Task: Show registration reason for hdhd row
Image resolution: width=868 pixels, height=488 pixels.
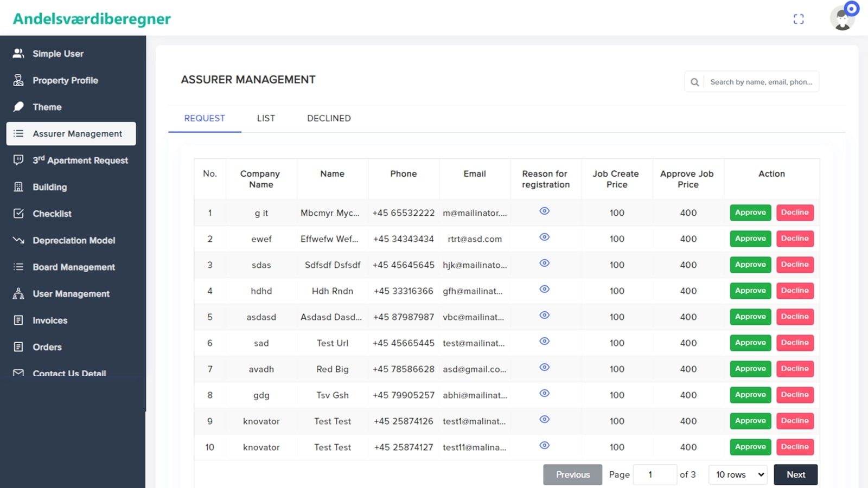Action: tap(545, 290)
